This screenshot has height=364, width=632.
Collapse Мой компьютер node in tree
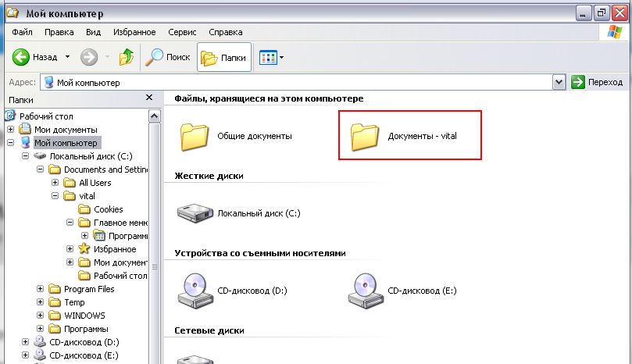(x=10, y=143)
